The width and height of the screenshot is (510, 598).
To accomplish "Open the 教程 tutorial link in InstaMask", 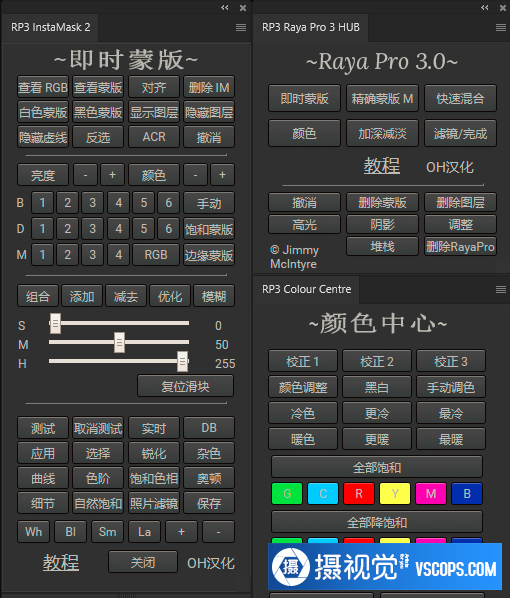I will click(x=61, y=562).
